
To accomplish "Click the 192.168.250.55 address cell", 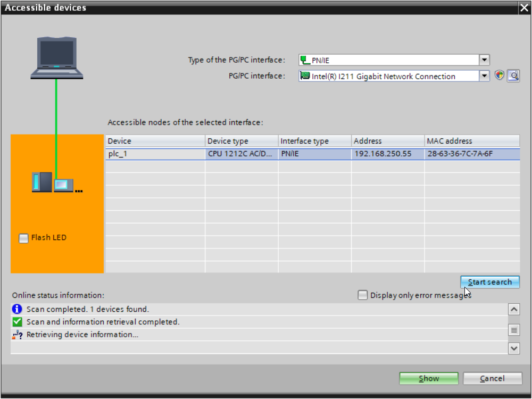I will [388, 154].
